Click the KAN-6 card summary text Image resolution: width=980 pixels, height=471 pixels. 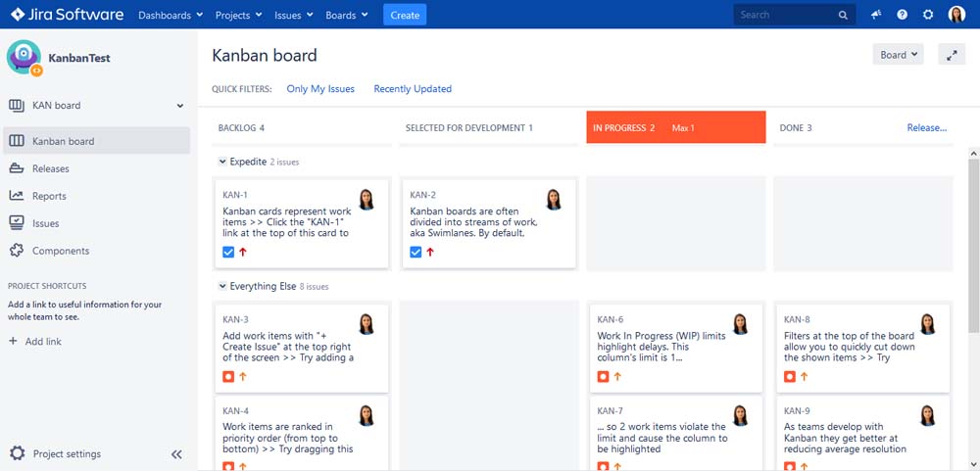coord(661,346)
